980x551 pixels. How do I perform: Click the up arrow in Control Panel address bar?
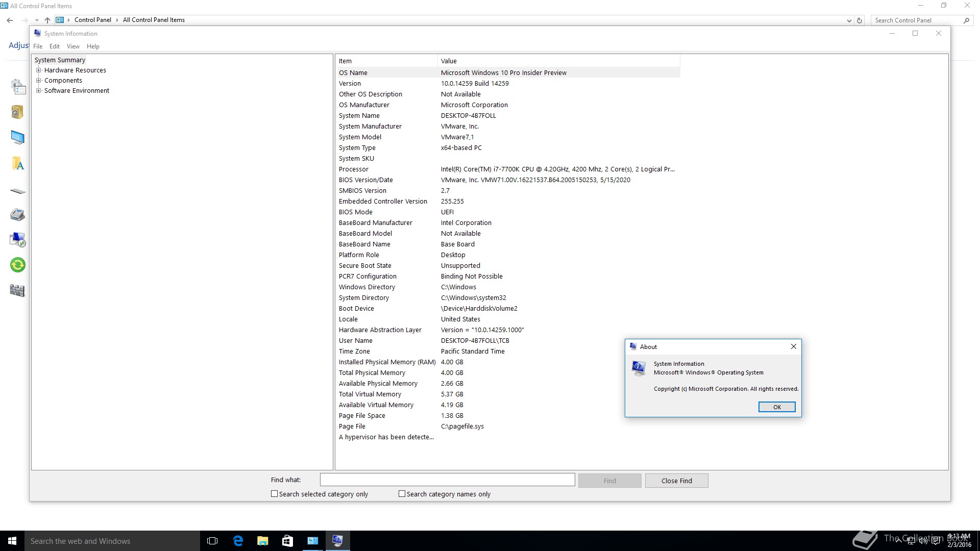pyautogui.click(x=47, y=20)
